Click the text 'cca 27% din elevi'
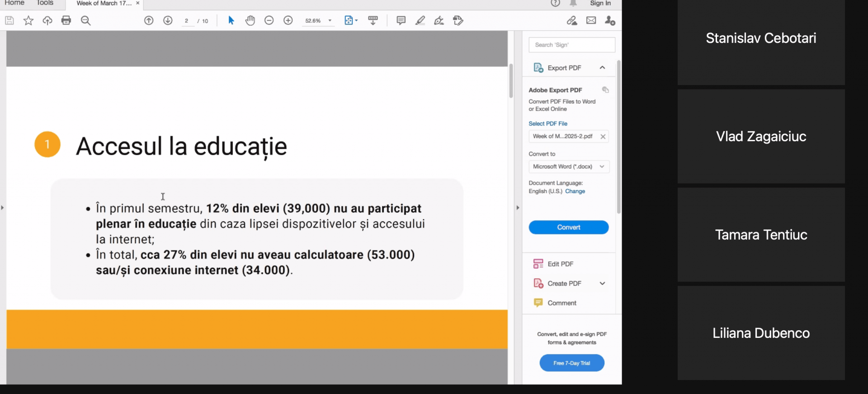The width and height of the screenshot is (868, 394). (189, 255)
